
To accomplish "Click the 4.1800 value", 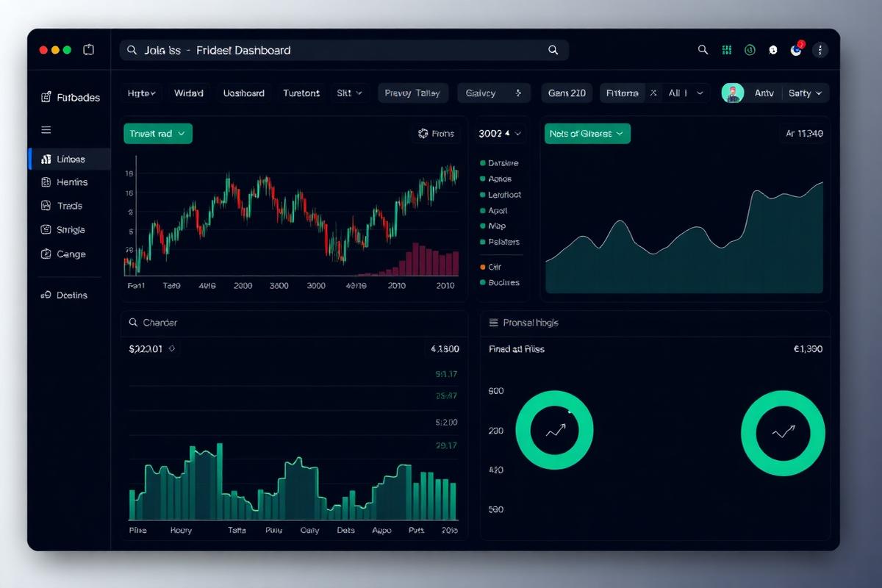I will tap(445, 349).
